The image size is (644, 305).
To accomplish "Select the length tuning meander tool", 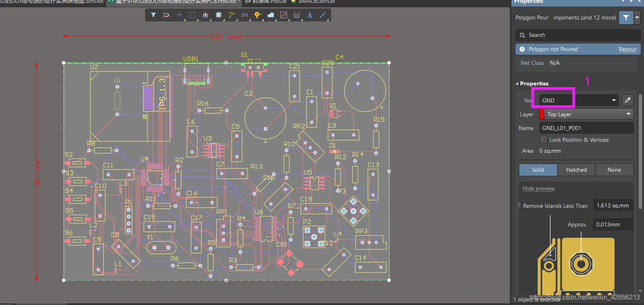I will coord(244,15).
